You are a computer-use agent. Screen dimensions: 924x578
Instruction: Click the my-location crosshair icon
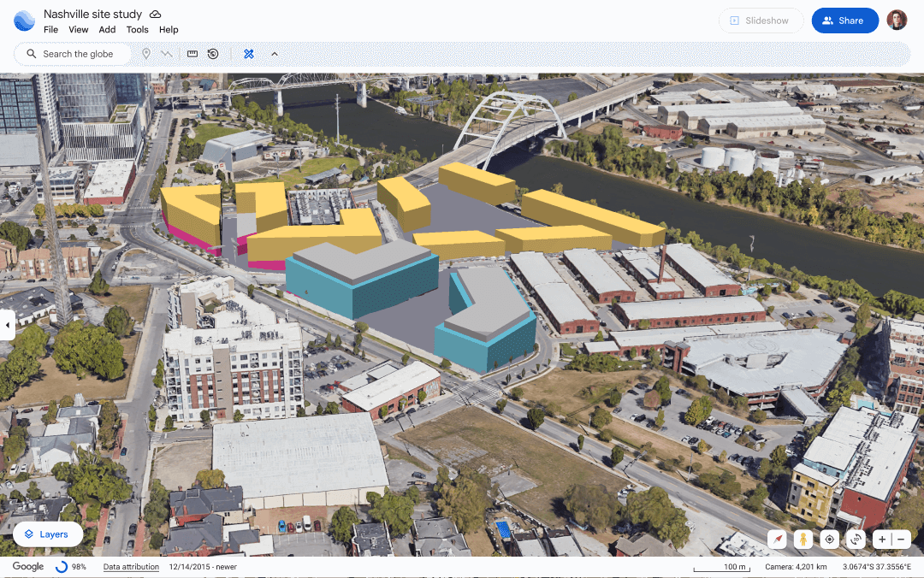click(829, 540)
